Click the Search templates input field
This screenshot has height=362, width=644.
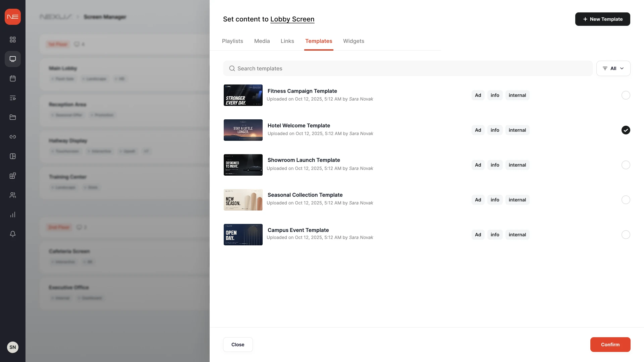pos(408,68)
